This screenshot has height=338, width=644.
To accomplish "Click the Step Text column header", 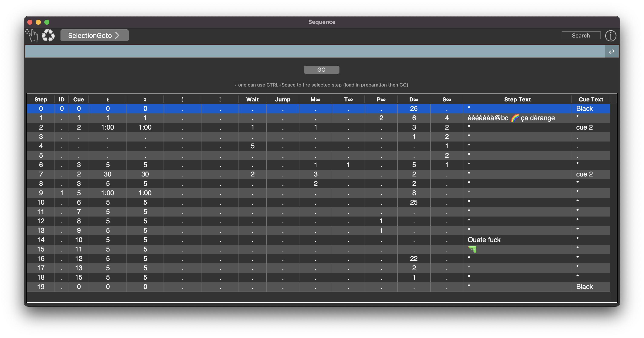I will [517, 100].
